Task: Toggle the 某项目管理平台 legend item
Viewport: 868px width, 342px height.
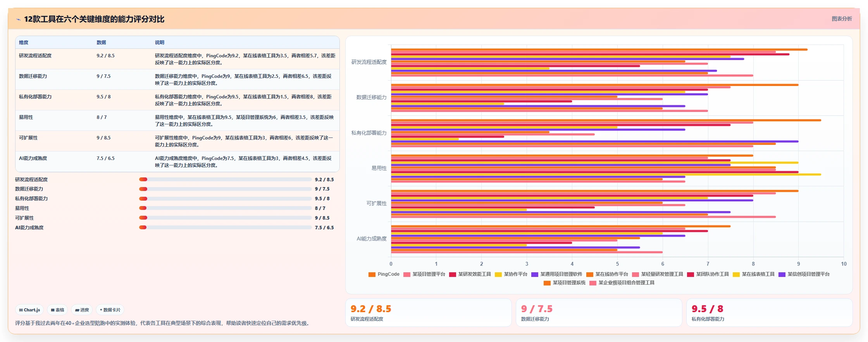Action: [x=424, y=274]
